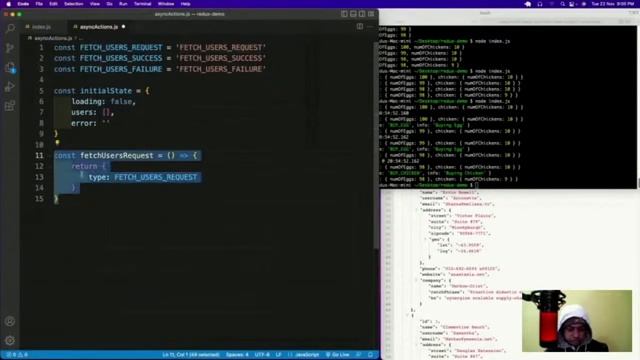Image resolution: width=640 pixels, height=360 pixels.
Task: Click the split editor right icon
Action: click(x=360, y=27)
